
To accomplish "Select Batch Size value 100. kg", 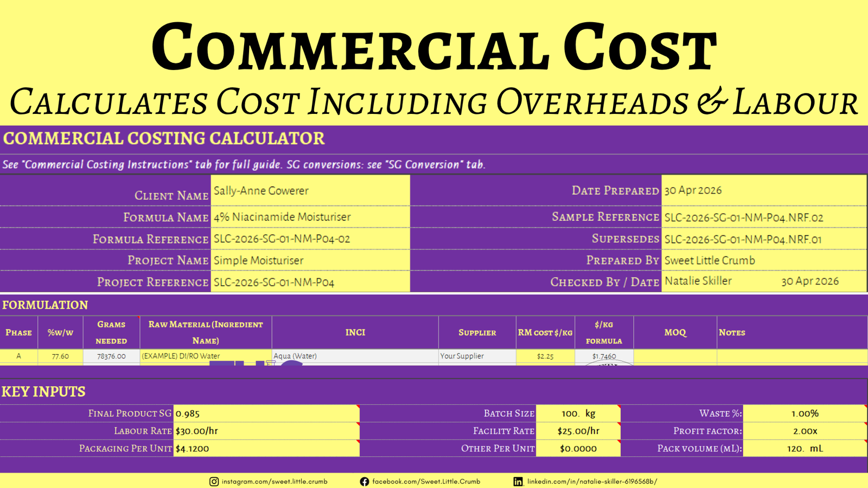I will 578,413.
